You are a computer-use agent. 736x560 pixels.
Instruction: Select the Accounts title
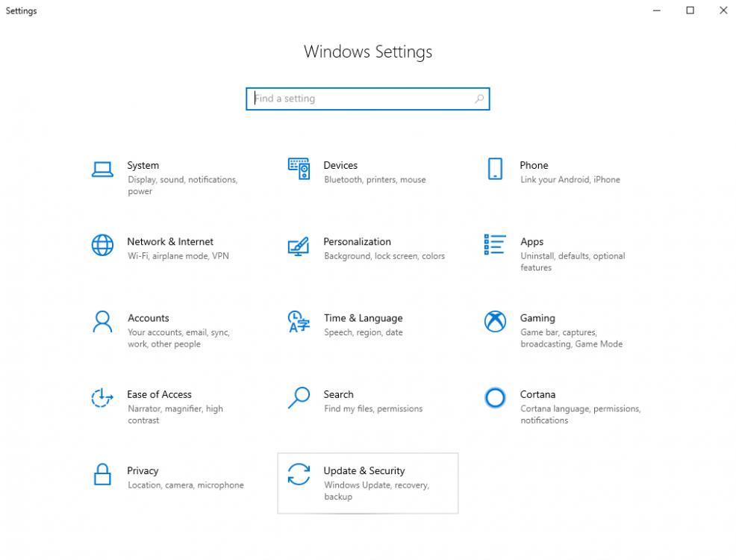coord(149,318)
